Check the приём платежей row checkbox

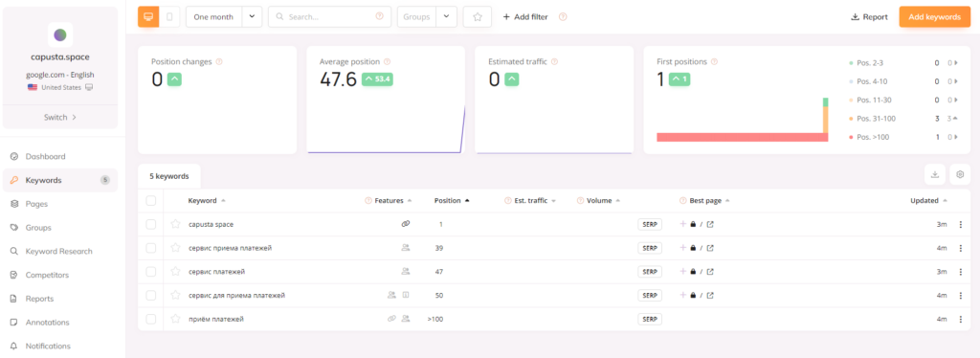tap(150, 320)
